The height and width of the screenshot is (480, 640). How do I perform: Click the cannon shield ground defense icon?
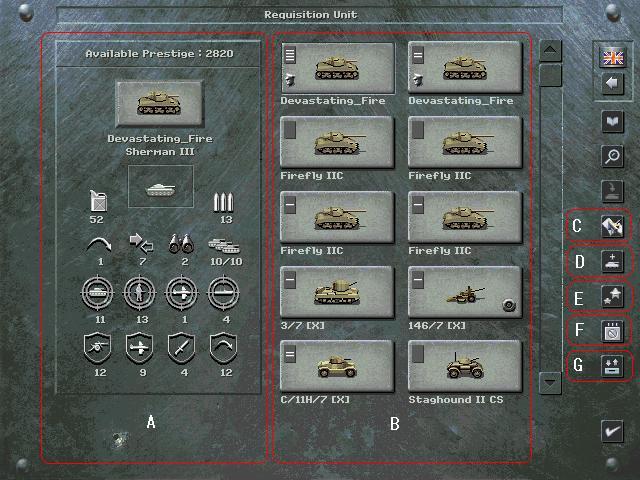[97, 348]
